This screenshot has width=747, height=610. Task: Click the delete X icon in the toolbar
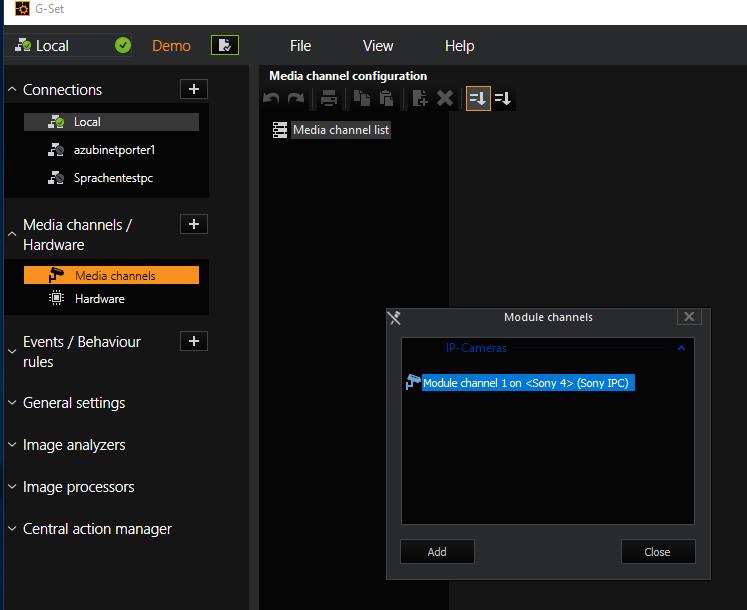click(445, 98)
